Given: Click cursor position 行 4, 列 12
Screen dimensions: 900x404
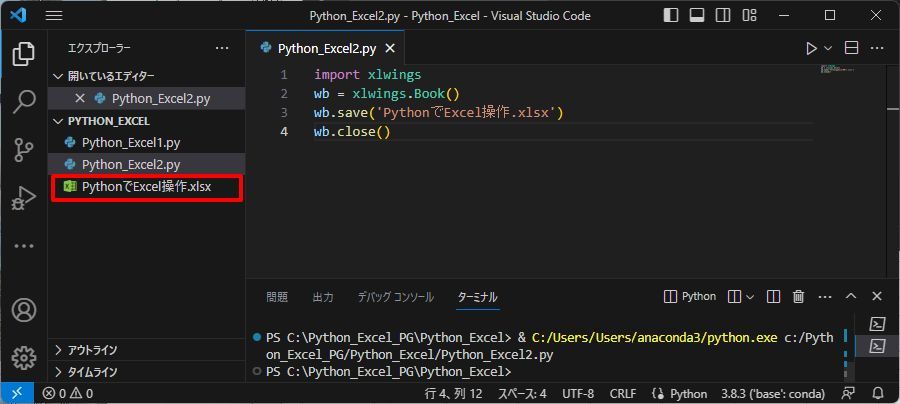Looking at the screenshot, I should coord(453,394).
